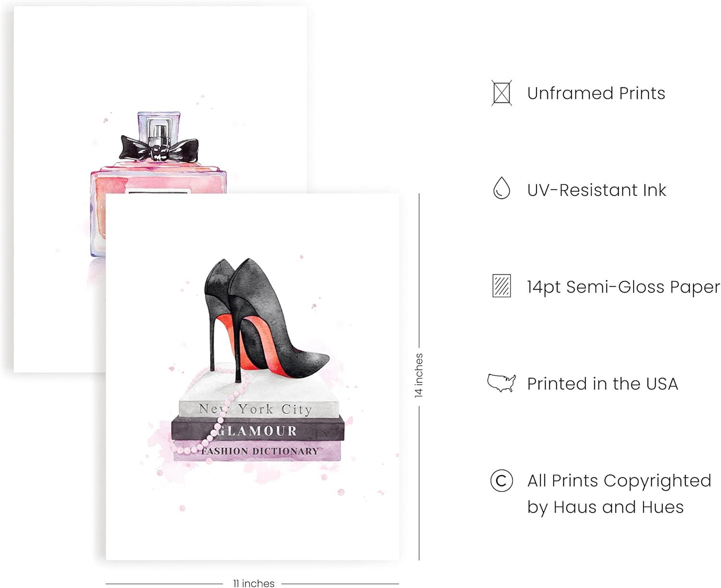The image size is (721, 588).
Task: Click the black bow on the perfume bottle
Action: [x=159, y=147]
